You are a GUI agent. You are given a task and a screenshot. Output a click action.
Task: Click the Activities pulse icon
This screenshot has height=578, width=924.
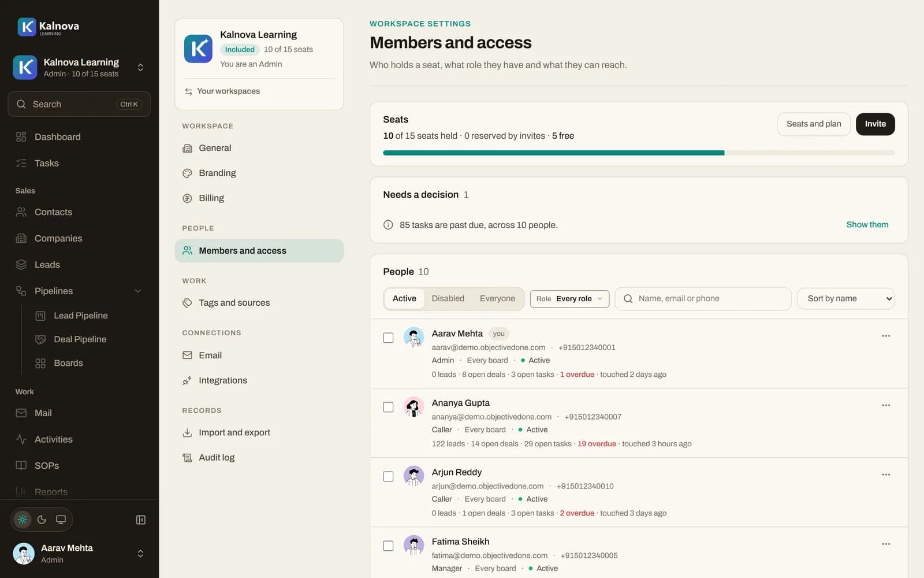click(x=21, y=439)
